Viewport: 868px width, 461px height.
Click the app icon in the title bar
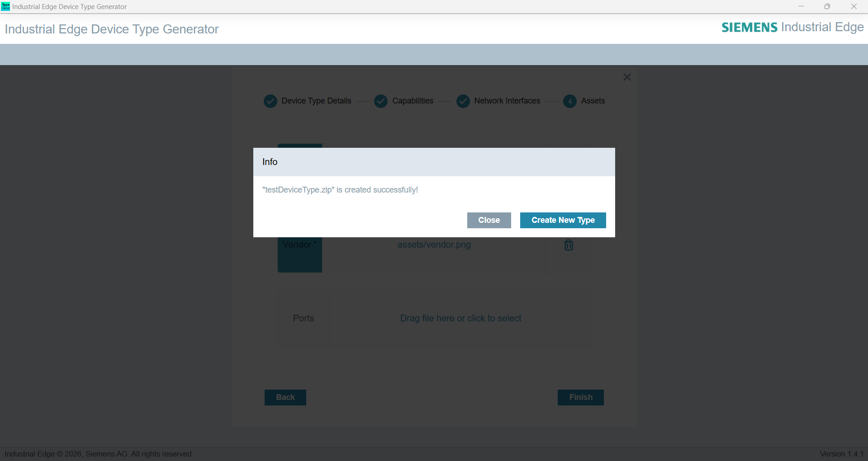point(5,6)
